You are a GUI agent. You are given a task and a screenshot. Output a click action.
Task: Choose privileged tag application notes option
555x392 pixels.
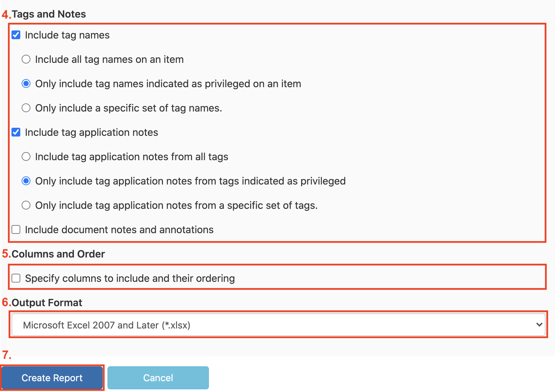coord(26,181)
